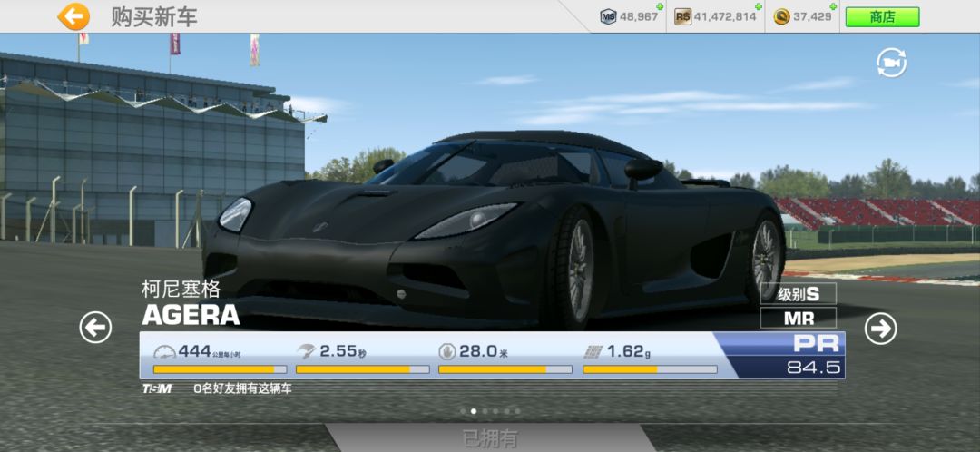Open the 商店 shop button
Image resolution: width=980 pixels, height=452 pixels.
click(882, 17)
